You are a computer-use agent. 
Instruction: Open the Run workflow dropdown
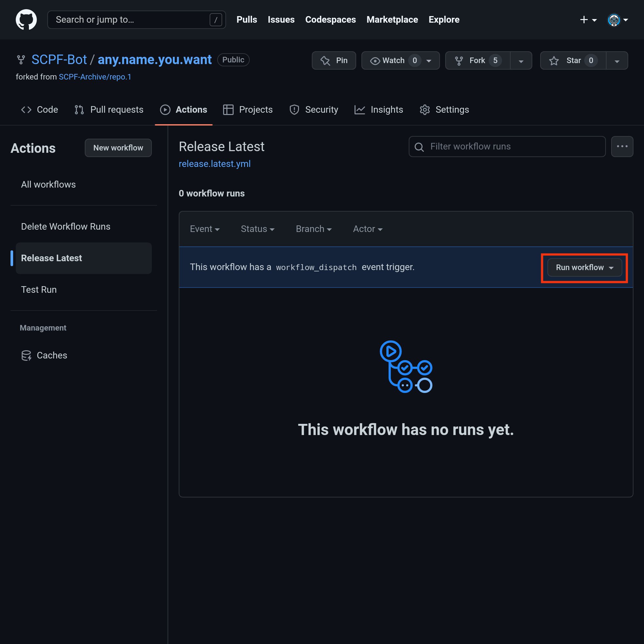(584, 267)
